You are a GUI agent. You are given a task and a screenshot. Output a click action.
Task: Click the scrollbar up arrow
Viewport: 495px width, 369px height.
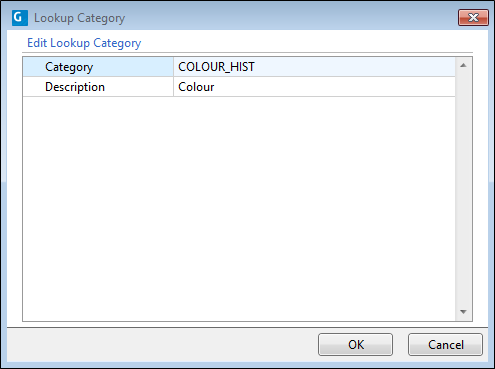[x=463, y=65]
